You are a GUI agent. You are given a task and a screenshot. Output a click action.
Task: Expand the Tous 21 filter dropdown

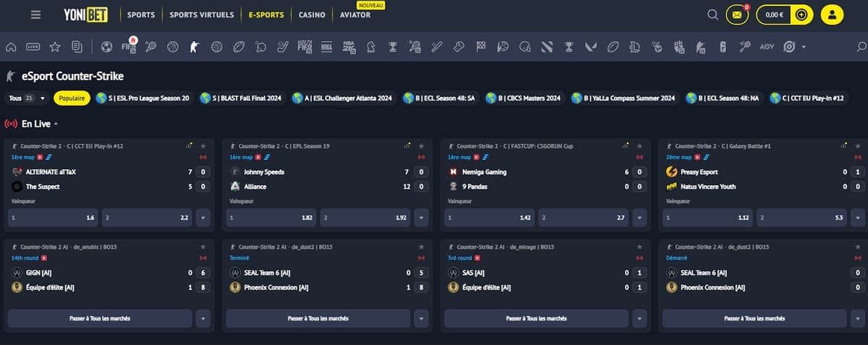27,98
